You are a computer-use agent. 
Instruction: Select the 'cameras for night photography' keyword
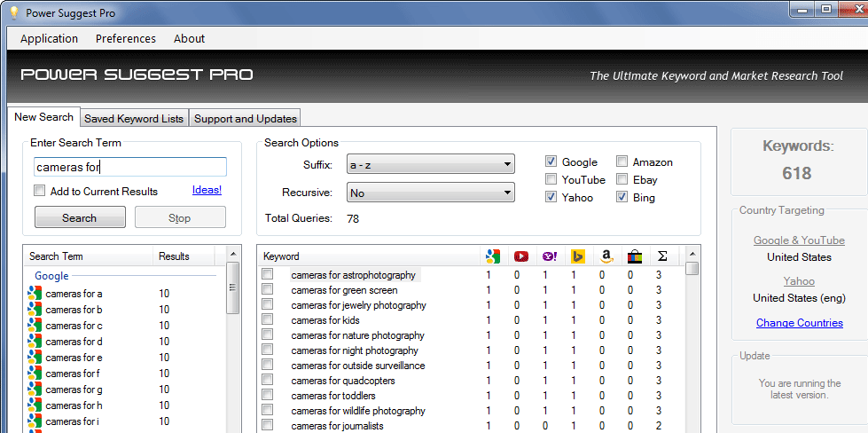point(355,350)
